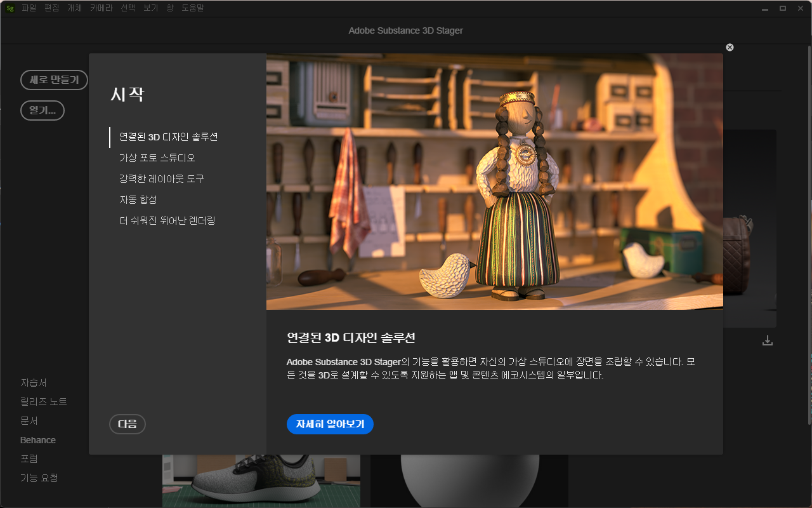Viewport: 812px width, 508px height.
Task: Open the gray sphere sample thumbnail
Action: coord(469,481)
